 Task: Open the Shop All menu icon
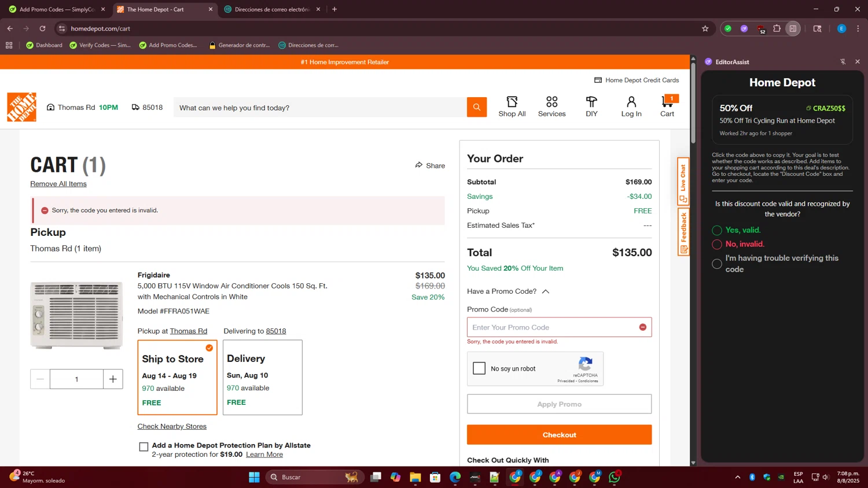pos(512,102)
